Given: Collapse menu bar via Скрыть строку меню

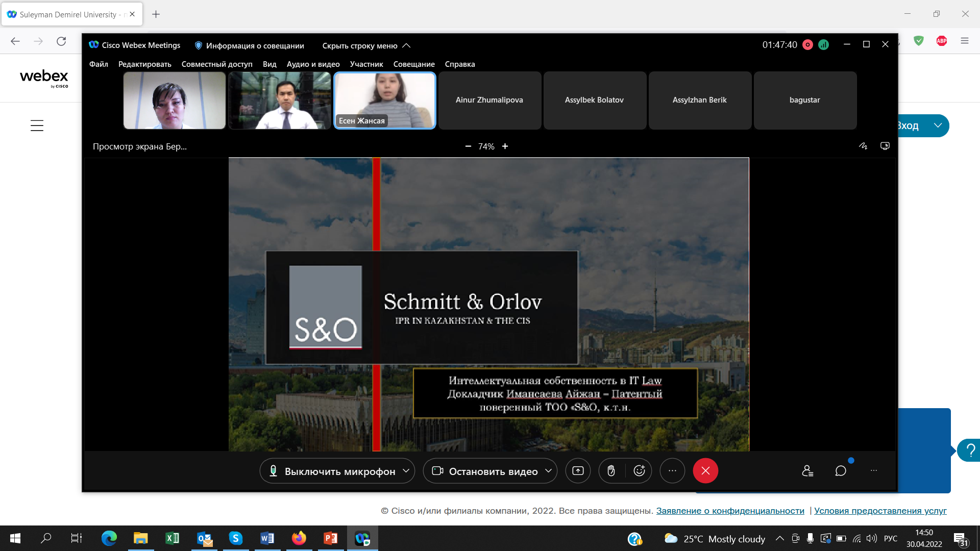Looking at the screenshot, I should pos(366,45).
